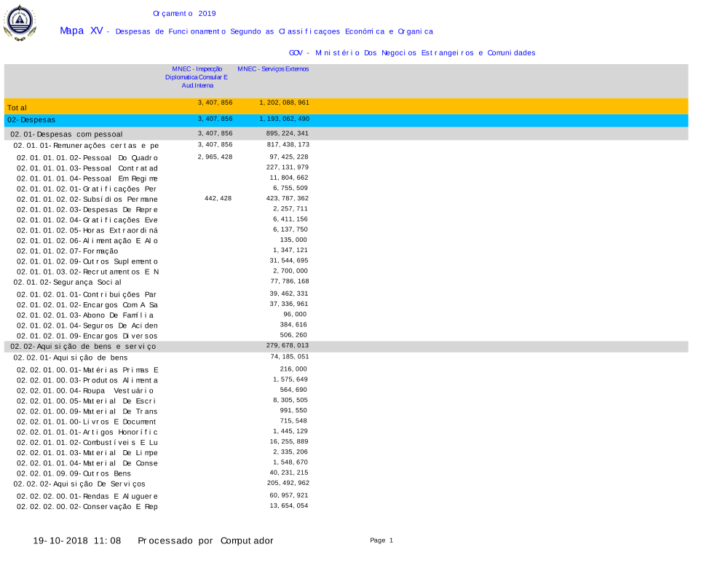Click the "Page 1" footer label

pos(381,540)
